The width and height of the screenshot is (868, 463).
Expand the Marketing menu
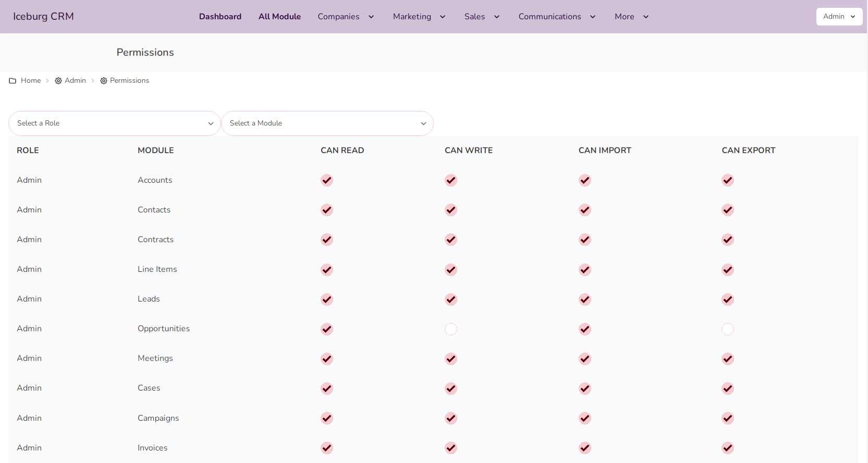tap(419, 17)
